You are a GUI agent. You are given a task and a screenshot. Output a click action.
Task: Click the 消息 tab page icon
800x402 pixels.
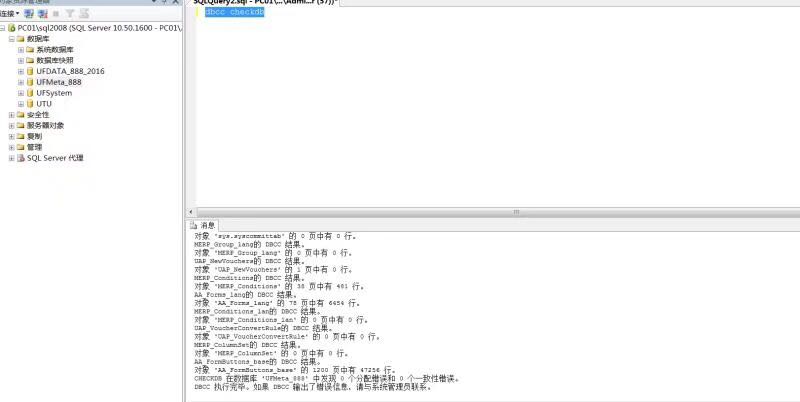pos(193,225)
